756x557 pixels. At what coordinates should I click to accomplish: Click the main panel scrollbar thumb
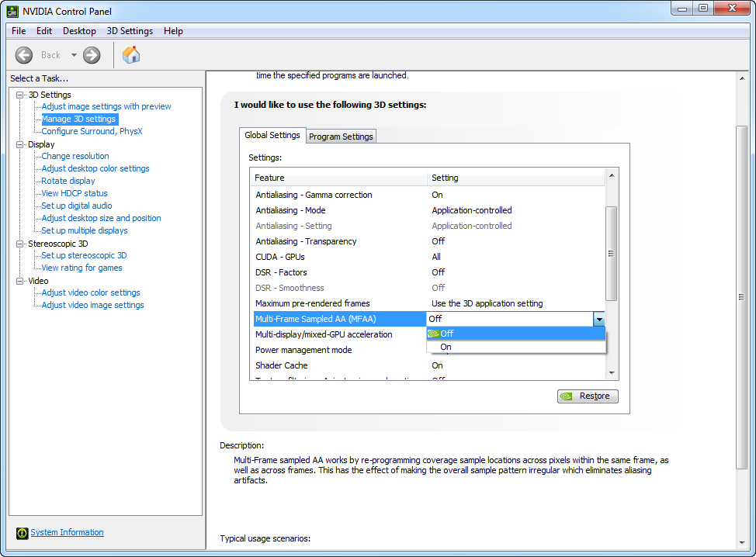pos(742,297)
